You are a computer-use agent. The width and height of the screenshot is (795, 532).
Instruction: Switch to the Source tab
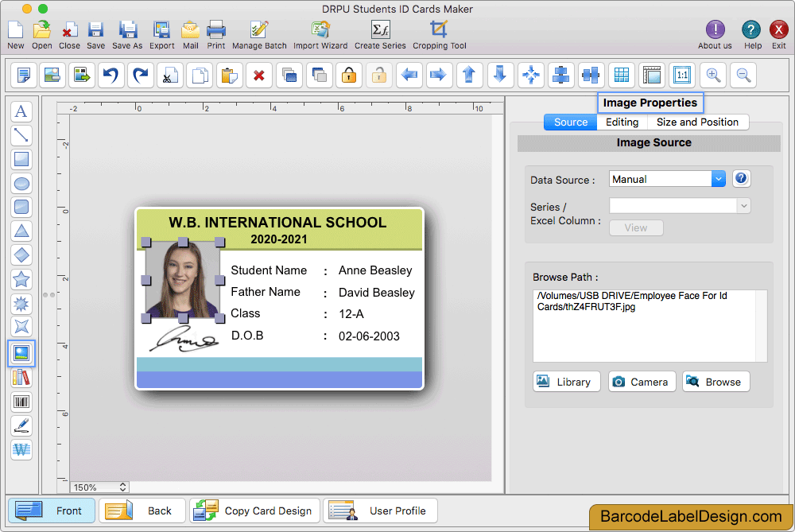[x=570, y=122]
